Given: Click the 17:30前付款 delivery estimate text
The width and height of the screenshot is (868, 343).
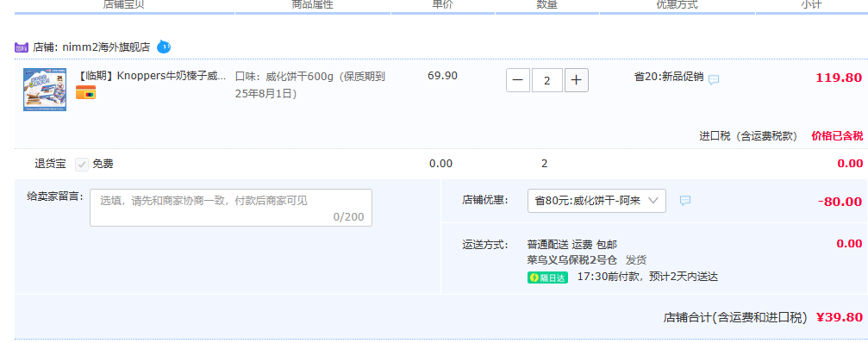Looking at the screenshot, I should (647, 278).
